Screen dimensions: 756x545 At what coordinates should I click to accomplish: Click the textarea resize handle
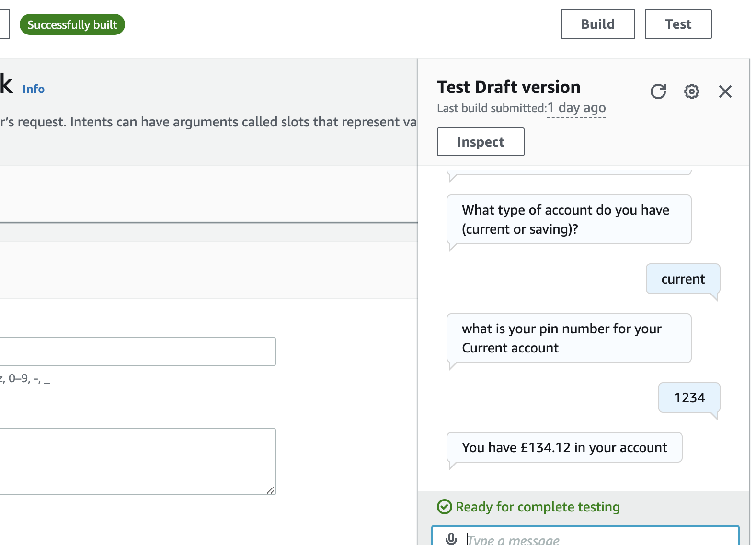tap(271, 490)
